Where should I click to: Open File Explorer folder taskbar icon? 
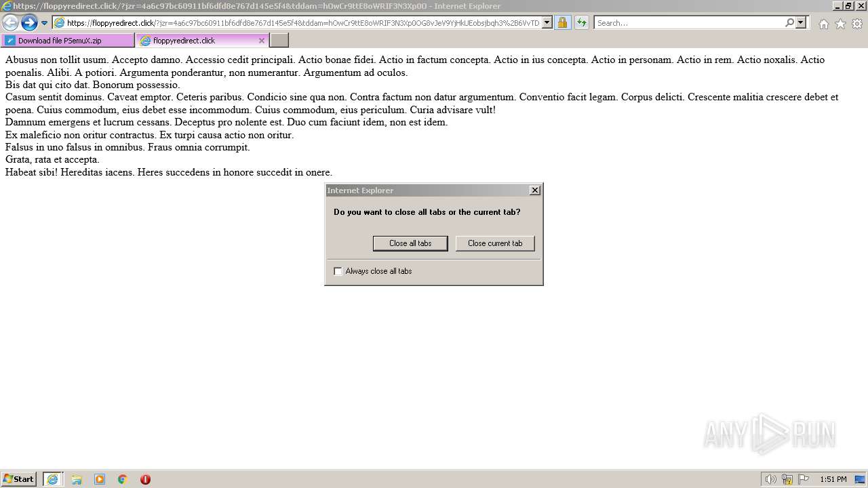77,479
